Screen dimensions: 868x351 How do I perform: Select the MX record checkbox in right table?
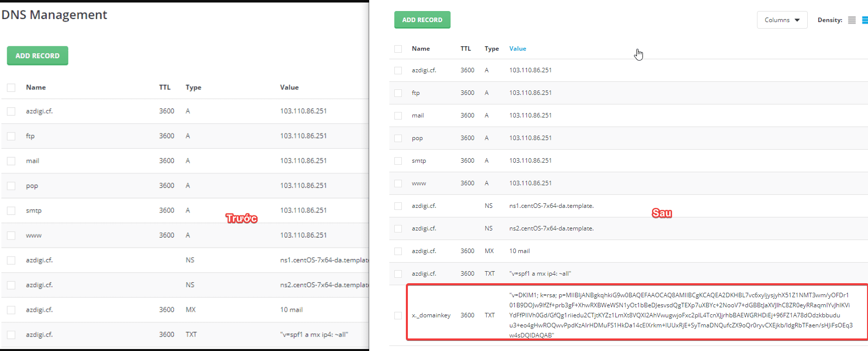[x=398, y=251]
